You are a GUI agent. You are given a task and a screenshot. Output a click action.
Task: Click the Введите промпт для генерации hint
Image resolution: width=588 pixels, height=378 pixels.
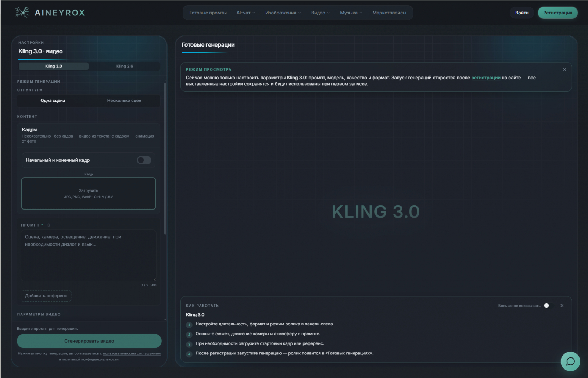click(x=47, y=329)
